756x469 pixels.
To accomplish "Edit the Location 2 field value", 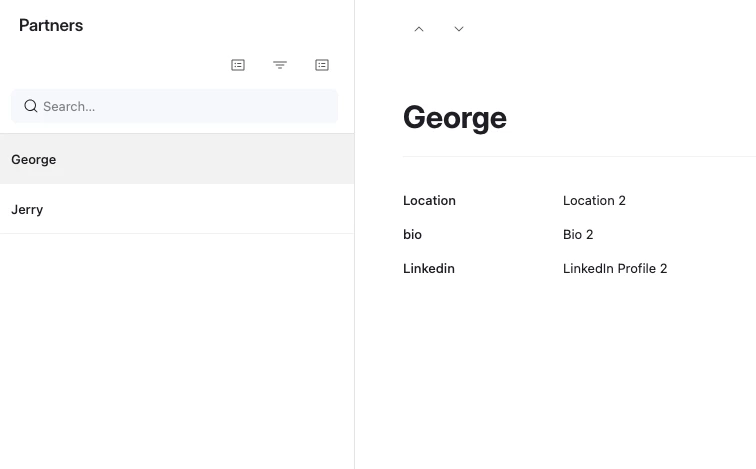I will [594, 201].
